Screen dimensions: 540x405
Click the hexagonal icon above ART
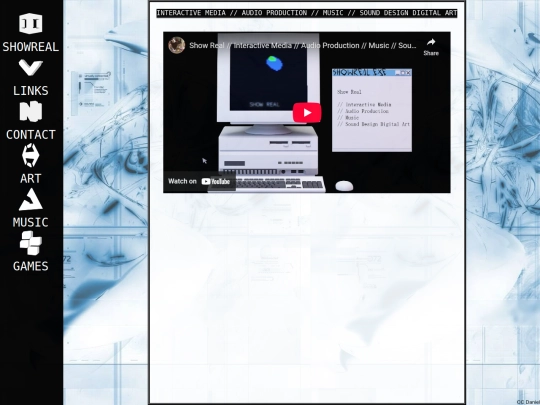31,155
